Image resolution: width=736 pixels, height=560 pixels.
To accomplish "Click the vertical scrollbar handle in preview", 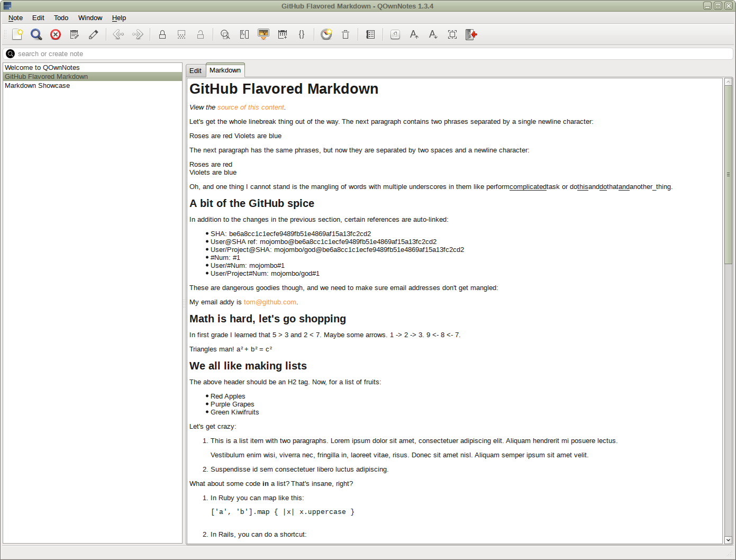I will 729,175.
